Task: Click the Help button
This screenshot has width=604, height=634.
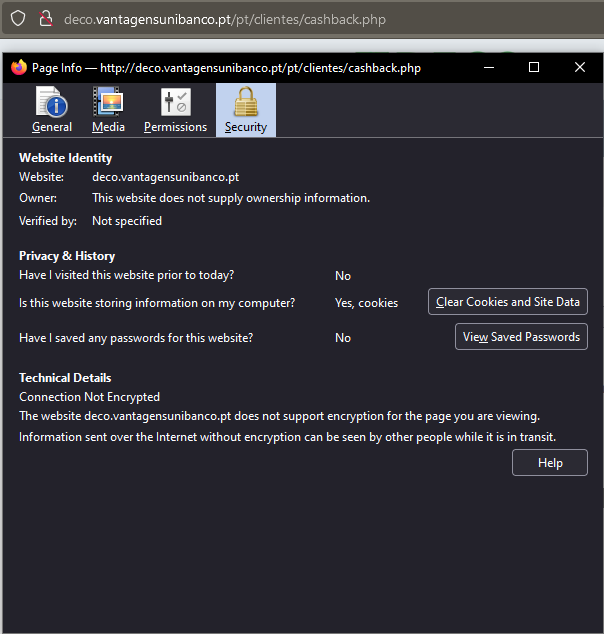Action: click(550, 463)
